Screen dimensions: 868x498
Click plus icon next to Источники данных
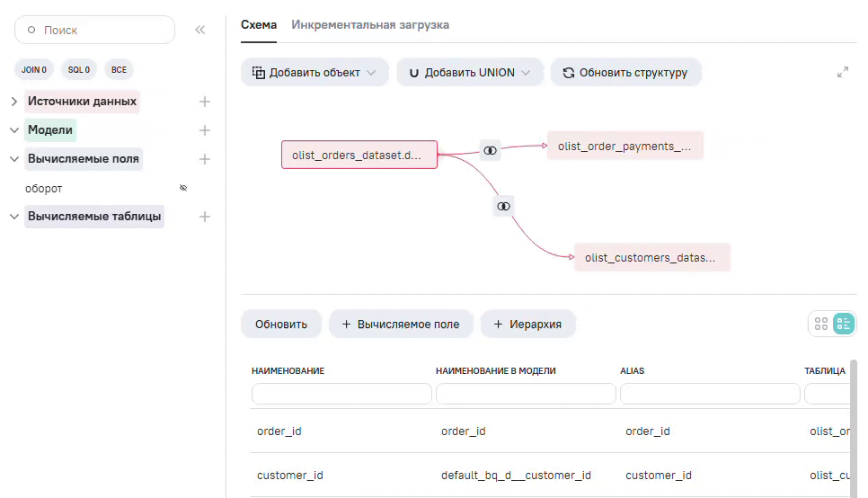tap(205, 102)
